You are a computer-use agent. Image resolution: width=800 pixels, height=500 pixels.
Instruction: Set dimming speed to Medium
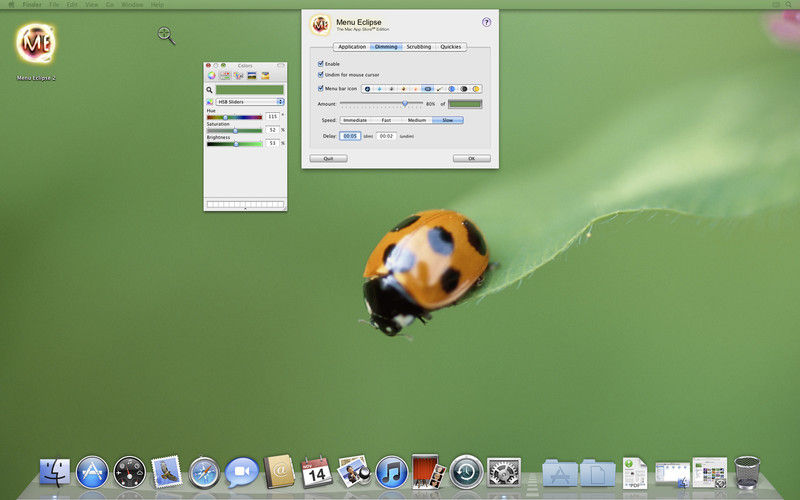tap(417, 120)
